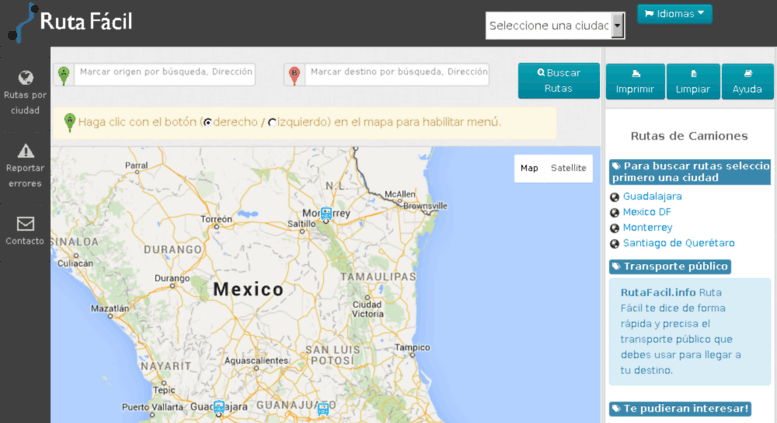Click the Aguascalientes label on map
This screenshot has width=777, height=423.
click(x=256, y=361)
